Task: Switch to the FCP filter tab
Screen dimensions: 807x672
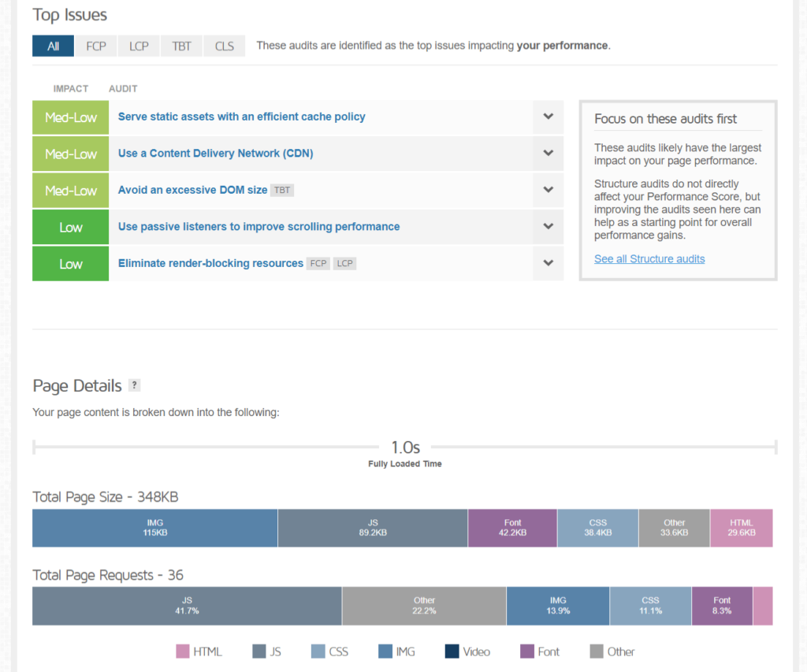Action: [95, 46]
